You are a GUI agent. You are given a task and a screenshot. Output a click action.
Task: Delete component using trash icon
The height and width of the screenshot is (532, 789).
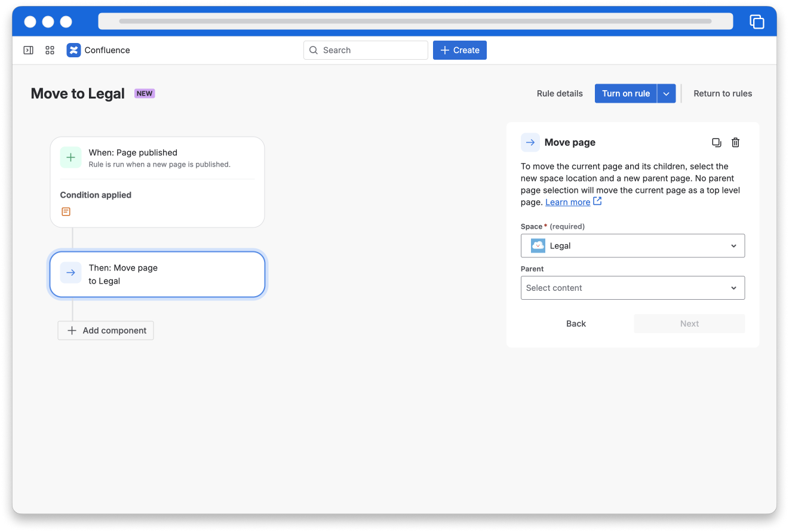(x=735, y=143)
